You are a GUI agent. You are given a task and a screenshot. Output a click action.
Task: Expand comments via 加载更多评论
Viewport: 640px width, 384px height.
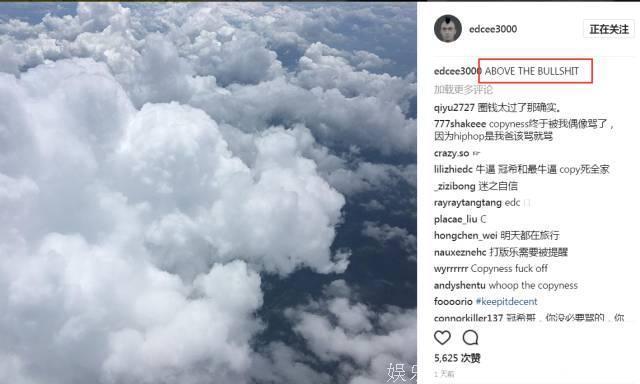click(x=463, y=89)
